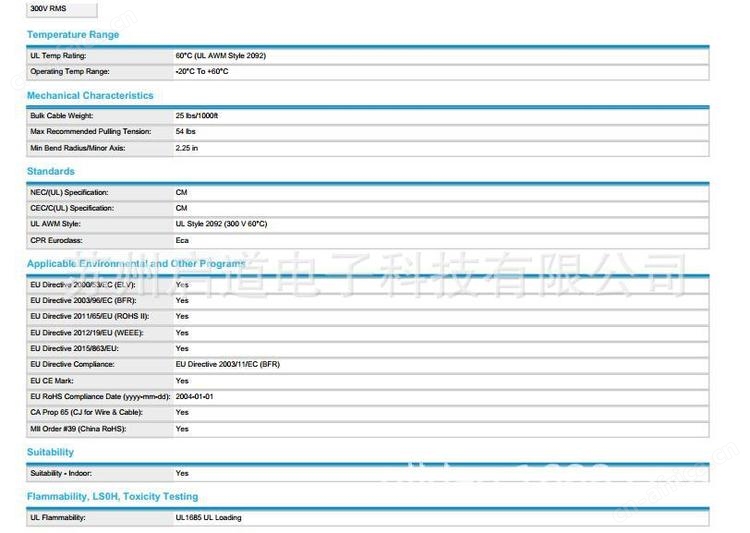
Task: Click "EU Directive 2003/96/EC (BFR):" label
Action: (x=83, y=300)
